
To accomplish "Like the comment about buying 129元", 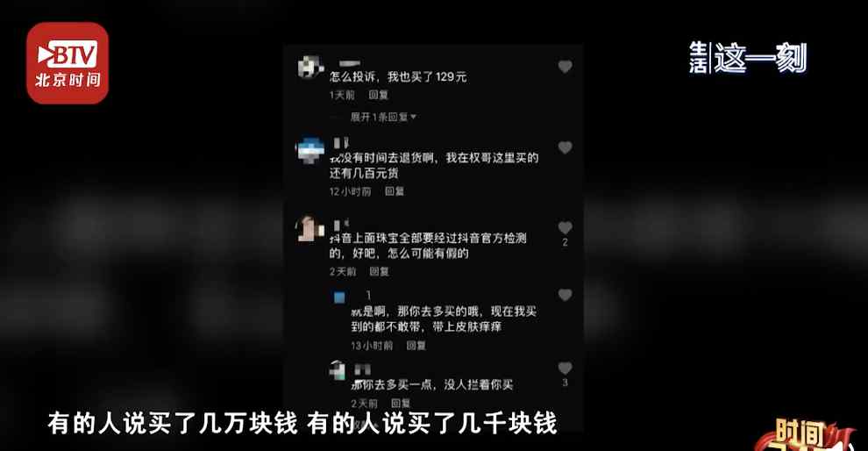I will (x=565, y=67).
